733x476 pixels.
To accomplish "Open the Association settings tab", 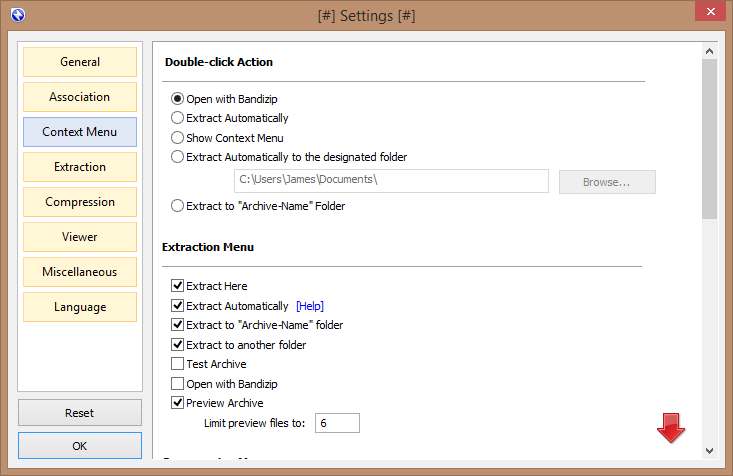I will [80, 97].
